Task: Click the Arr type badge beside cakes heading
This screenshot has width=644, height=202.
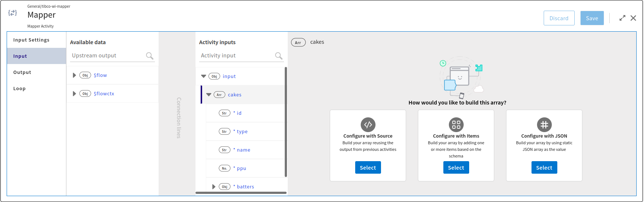Action: 298,42
